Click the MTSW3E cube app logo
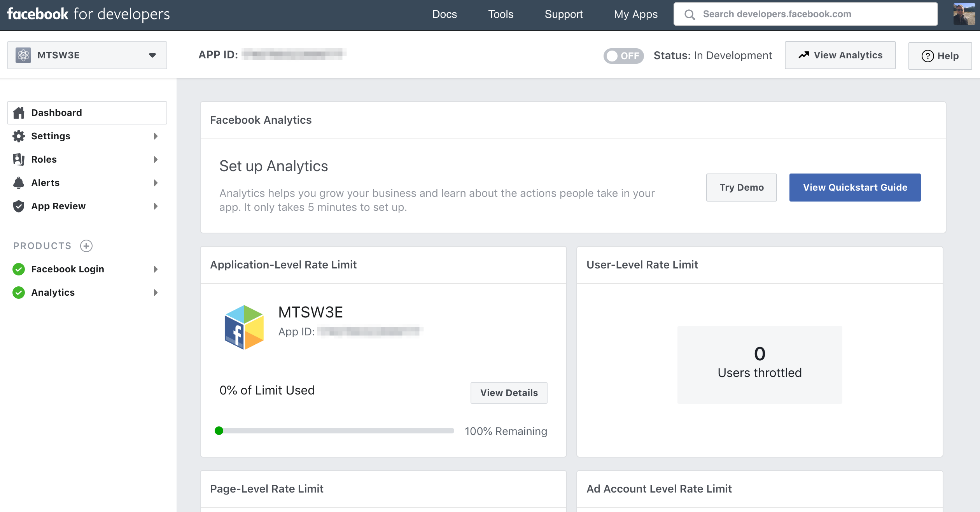 pos(244,327)
